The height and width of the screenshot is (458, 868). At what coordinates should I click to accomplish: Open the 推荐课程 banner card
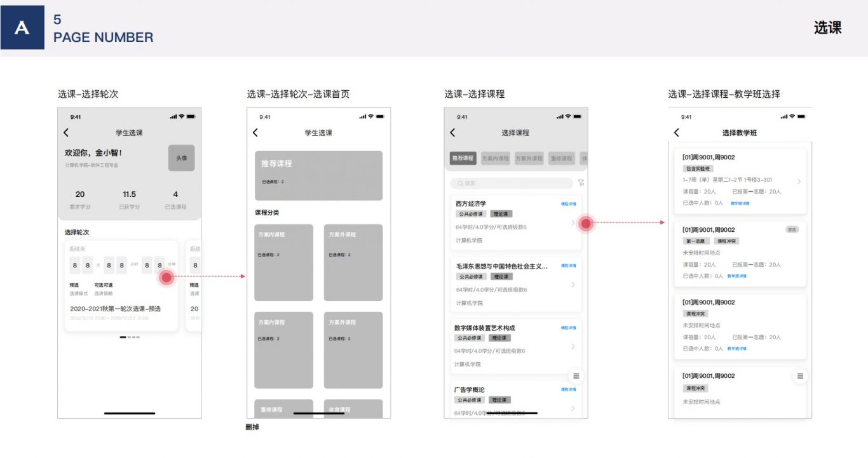click(x=318, y=175)
